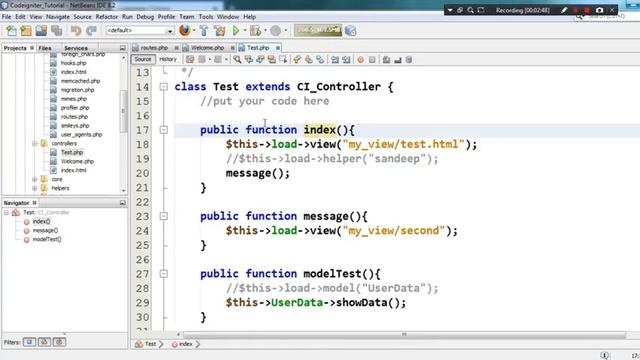Viewport: 640px width, 360px height.
Task: Click the Clean and Build icon
Action: pos(220,31)
